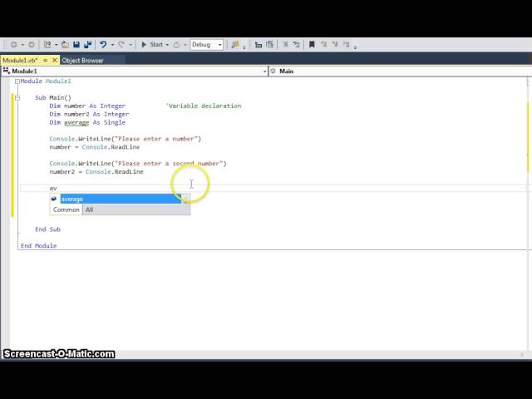Click the line Dim average As Single
This screenshot has width=532, height=399.
tap(87, 122)
